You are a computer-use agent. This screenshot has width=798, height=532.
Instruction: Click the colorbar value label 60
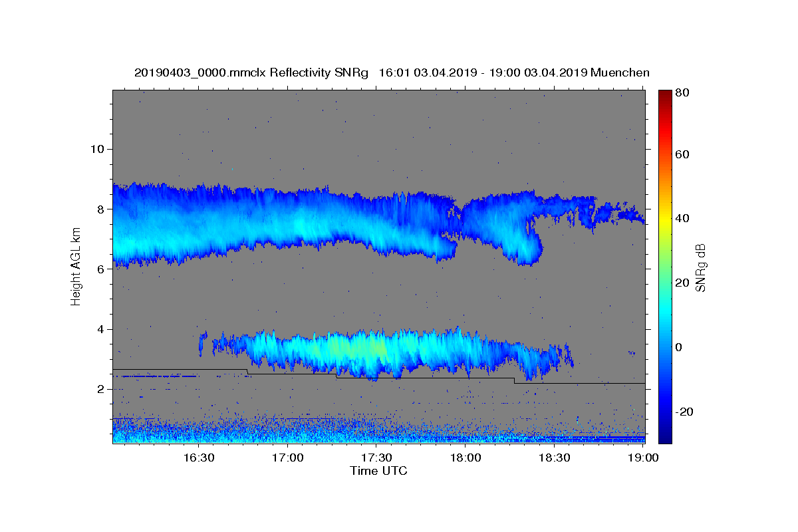(x=682, y=154)
